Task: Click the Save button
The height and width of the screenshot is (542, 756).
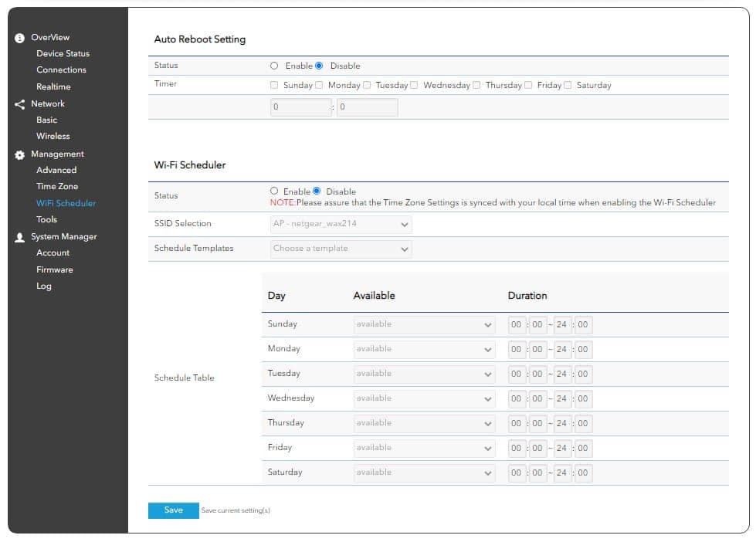Action: 174,510
